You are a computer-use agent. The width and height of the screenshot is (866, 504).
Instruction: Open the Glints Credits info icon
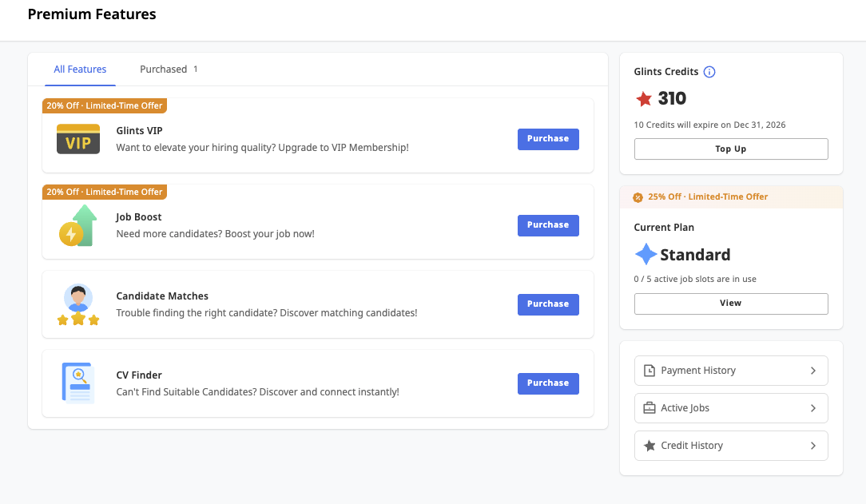tap(709, 72)
